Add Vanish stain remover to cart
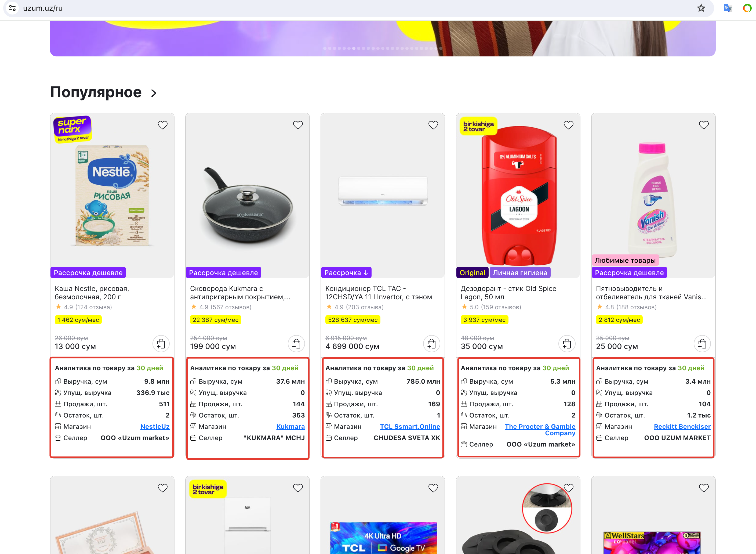756x554 pixels. tap(702, 344)
